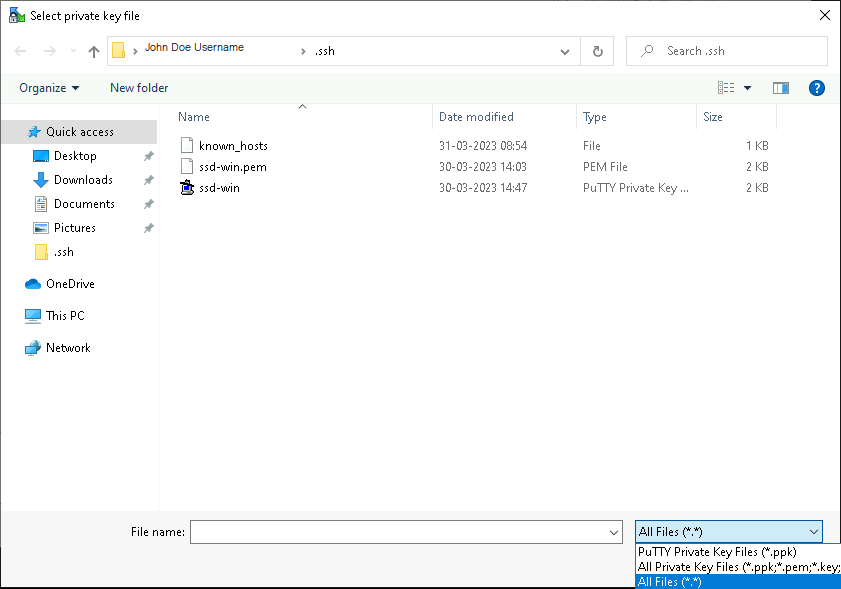Click the Search .ssh box

726,50
